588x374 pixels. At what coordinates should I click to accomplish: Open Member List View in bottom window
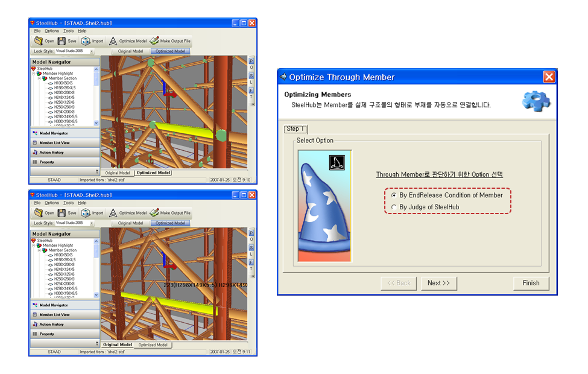point(65,315)
